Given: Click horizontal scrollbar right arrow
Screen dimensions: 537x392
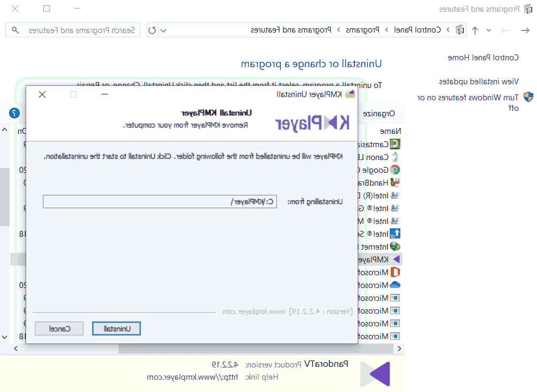Looking at the screenshot, I should 399,349.
